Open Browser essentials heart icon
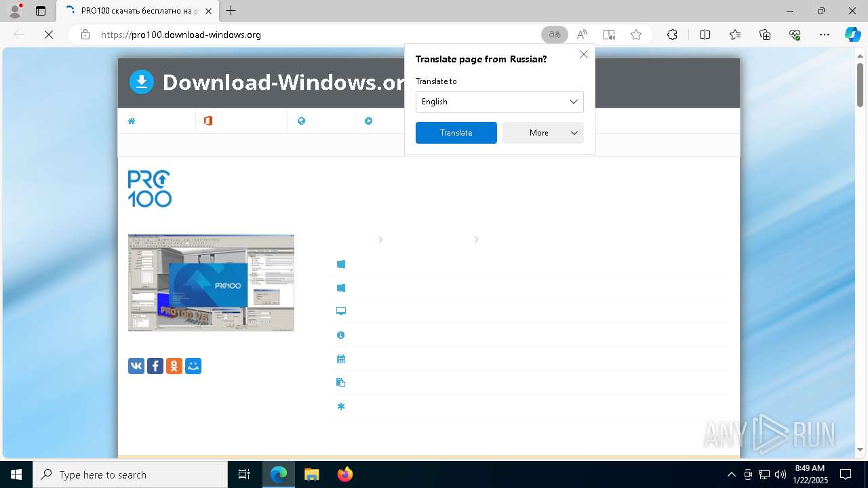This screenshot has width=868, height=488. pyautogui.click(x=795, y=35)
